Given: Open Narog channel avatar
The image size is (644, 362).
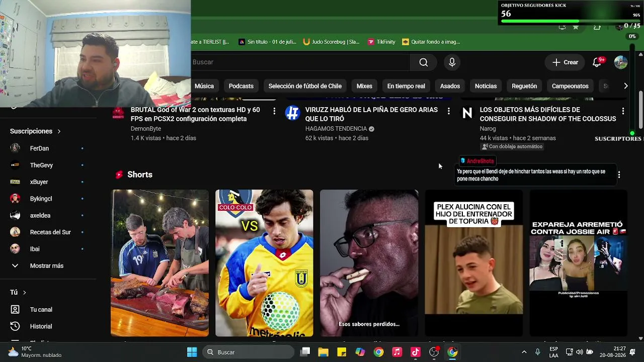Looking at the screenshot, I should [467, 113].
